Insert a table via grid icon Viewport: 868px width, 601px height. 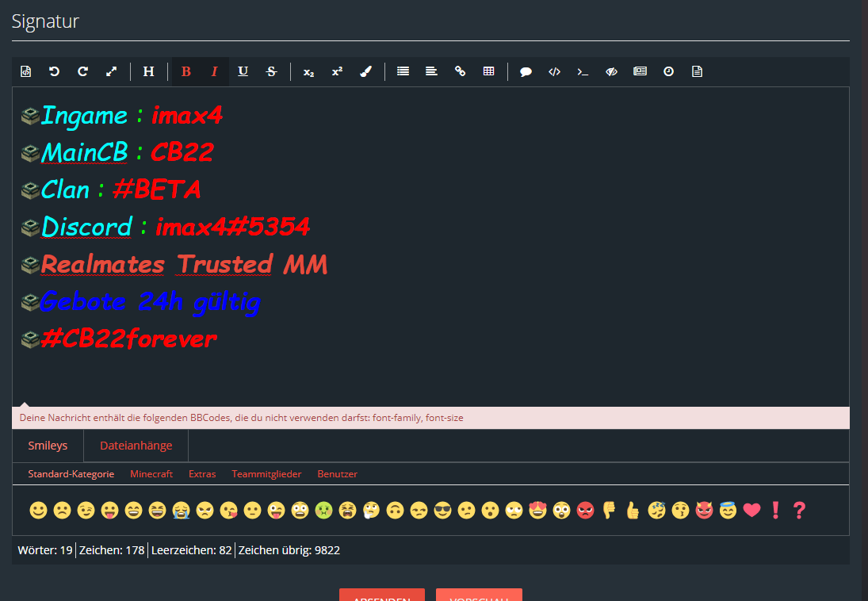pos(488,71)
